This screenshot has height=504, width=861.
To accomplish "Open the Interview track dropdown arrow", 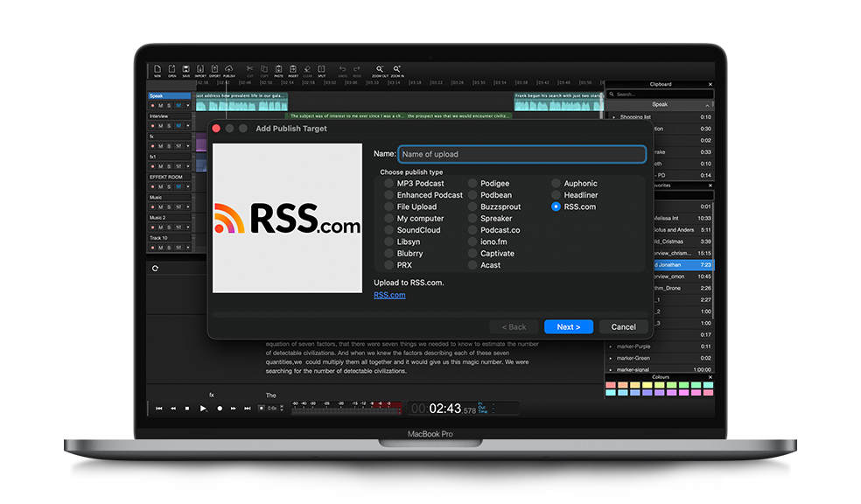I will pyautogui.click(x=187, y=127).
